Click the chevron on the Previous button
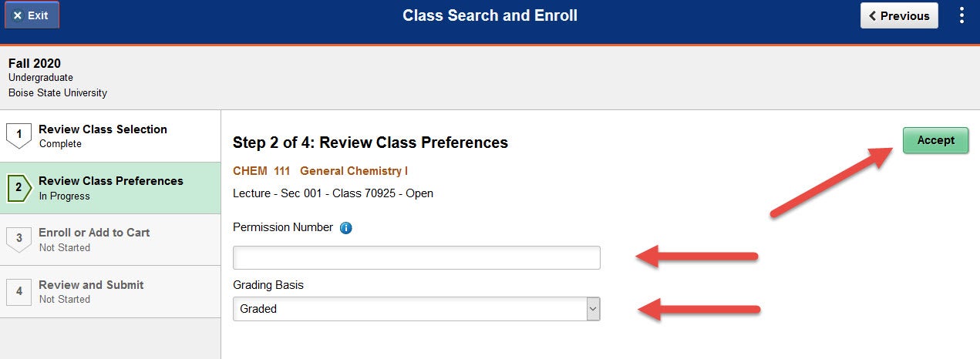 point(873,15)
